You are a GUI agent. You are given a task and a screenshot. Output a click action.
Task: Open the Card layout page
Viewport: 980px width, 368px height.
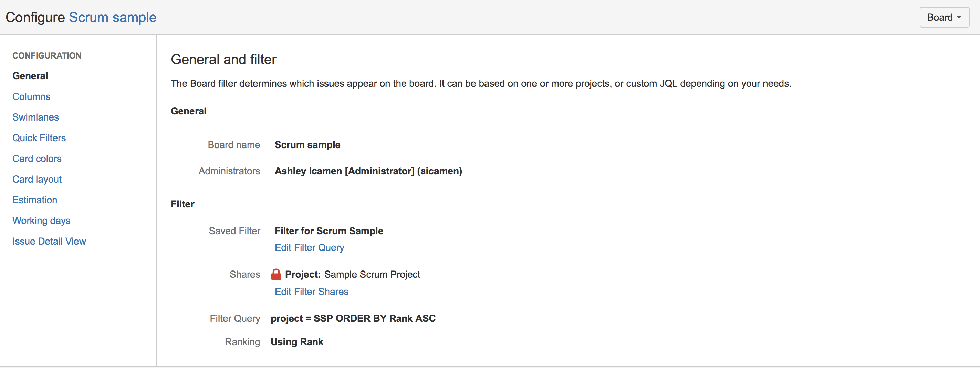pos(37,179)
